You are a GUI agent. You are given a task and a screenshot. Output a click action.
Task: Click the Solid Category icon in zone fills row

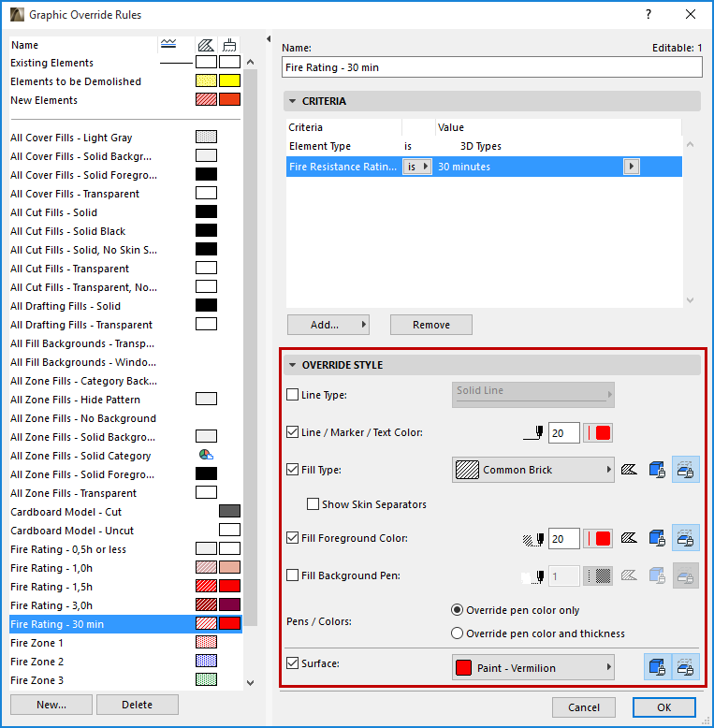(206, 455)
